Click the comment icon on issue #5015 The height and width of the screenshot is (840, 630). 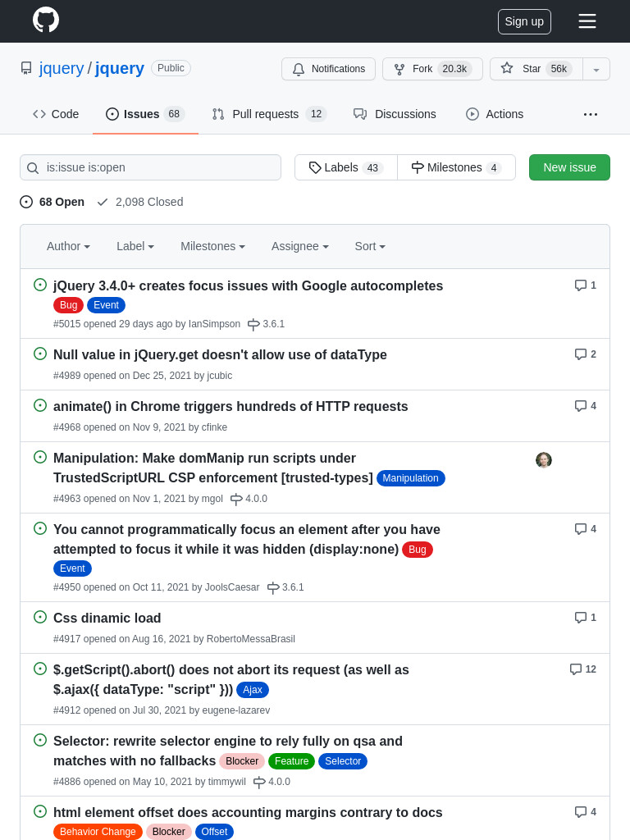coord(580,285)
